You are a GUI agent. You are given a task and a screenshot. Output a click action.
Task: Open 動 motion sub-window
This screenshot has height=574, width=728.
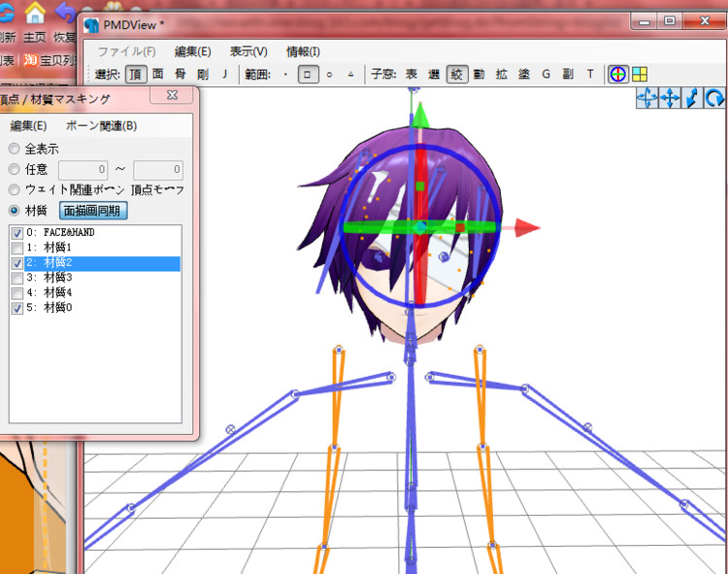480,75
